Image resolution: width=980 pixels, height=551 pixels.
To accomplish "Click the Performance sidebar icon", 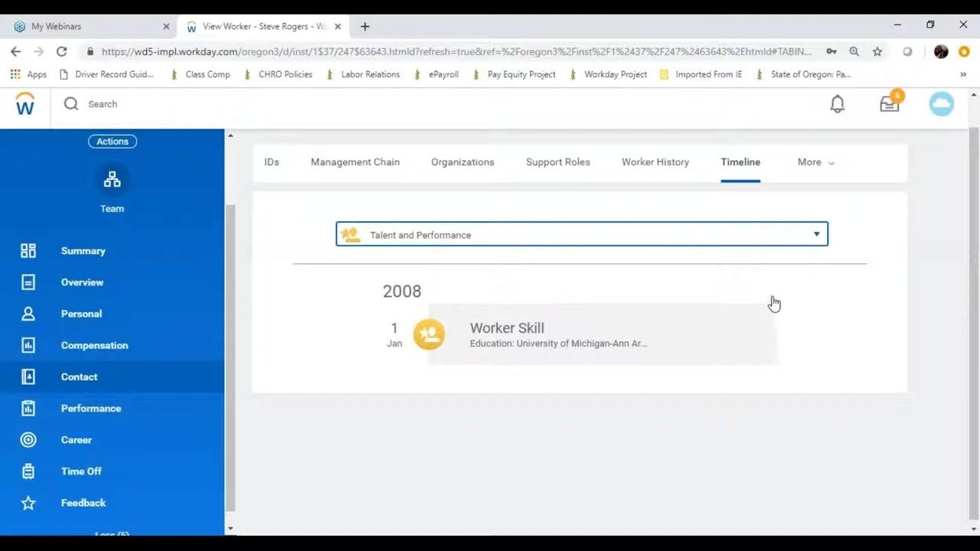I will pos(28,408).
